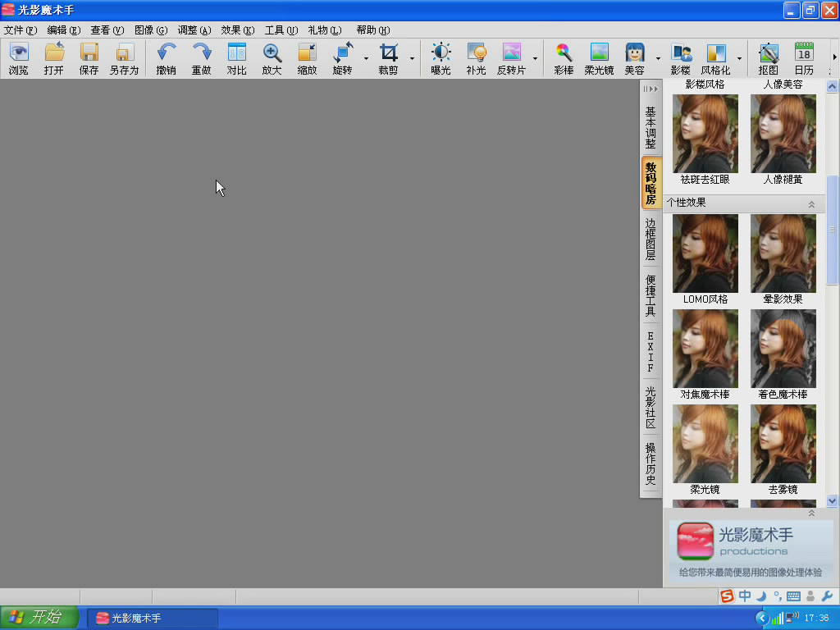
Task: Open the 日历 calendar tool
Action: tap(804, 58)
